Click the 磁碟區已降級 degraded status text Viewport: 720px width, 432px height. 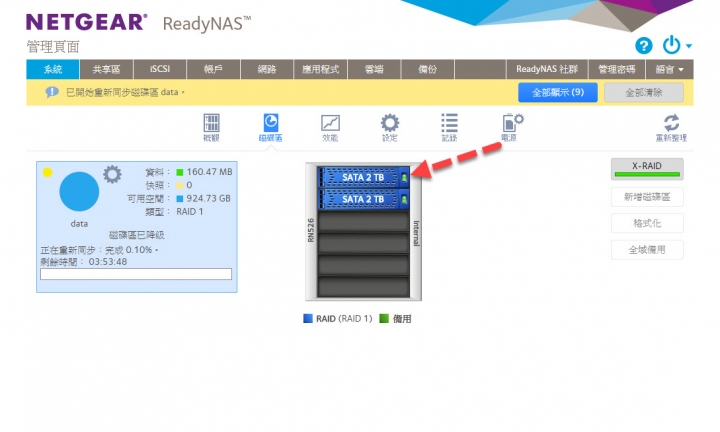point(136,235)
